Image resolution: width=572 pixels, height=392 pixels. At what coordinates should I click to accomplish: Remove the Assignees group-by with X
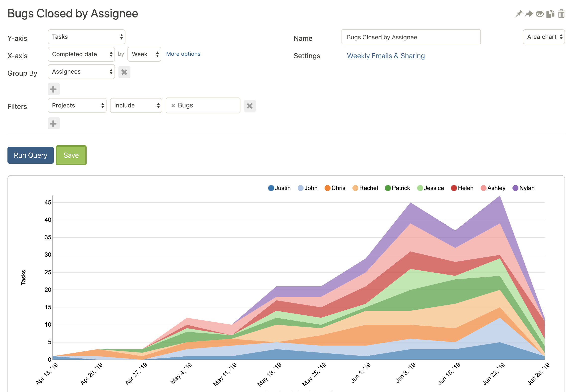coord(124,72)
